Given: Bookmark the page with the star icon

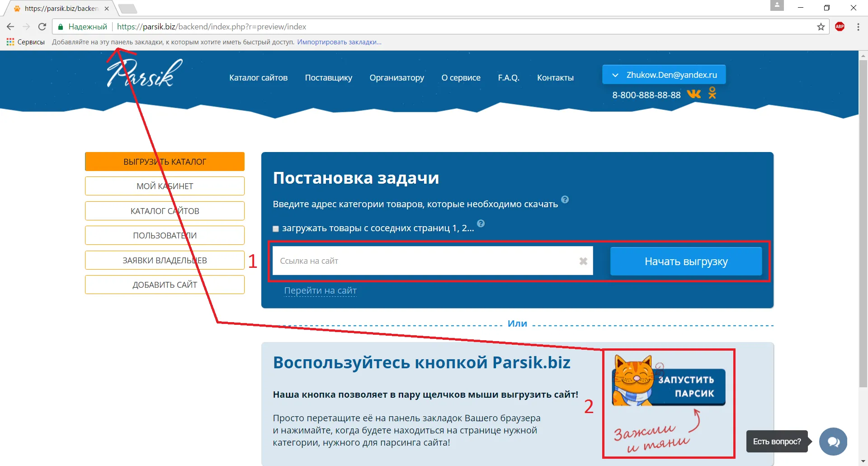Looking at the screenshot, I should tap(821, 27).
